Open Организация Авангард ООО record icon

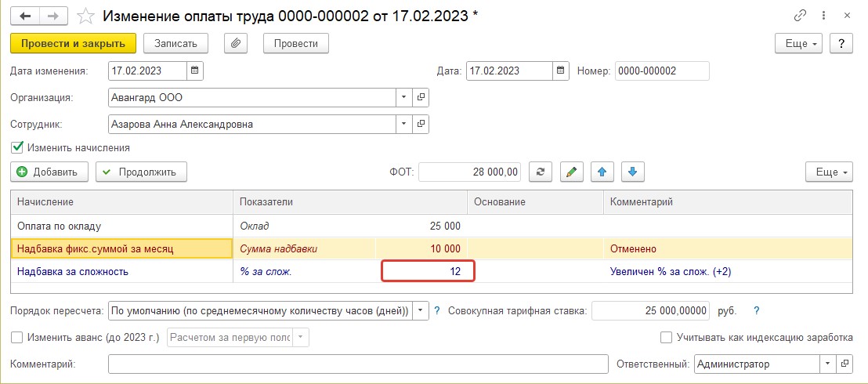point(421,97)
